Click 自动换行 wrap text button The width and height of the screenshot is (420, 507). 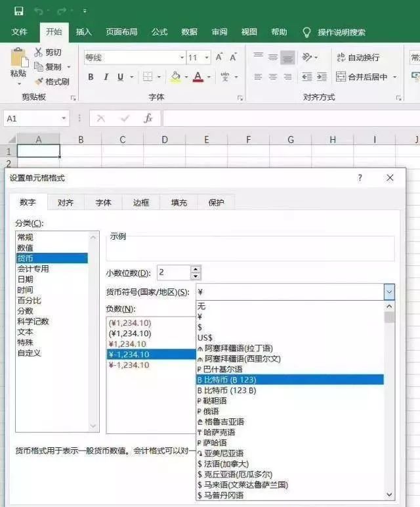pos(358,57)
